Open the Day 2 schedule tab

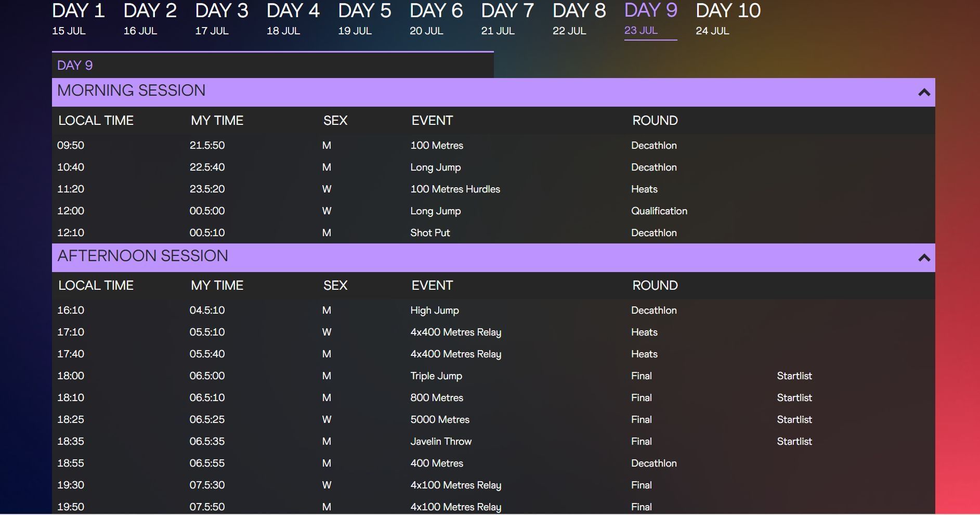pyautogui.click(x=150, y=19)
